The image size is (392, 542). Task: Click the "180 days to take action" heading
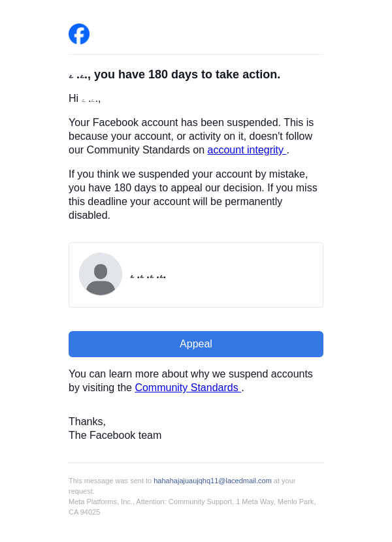[187, 75]
